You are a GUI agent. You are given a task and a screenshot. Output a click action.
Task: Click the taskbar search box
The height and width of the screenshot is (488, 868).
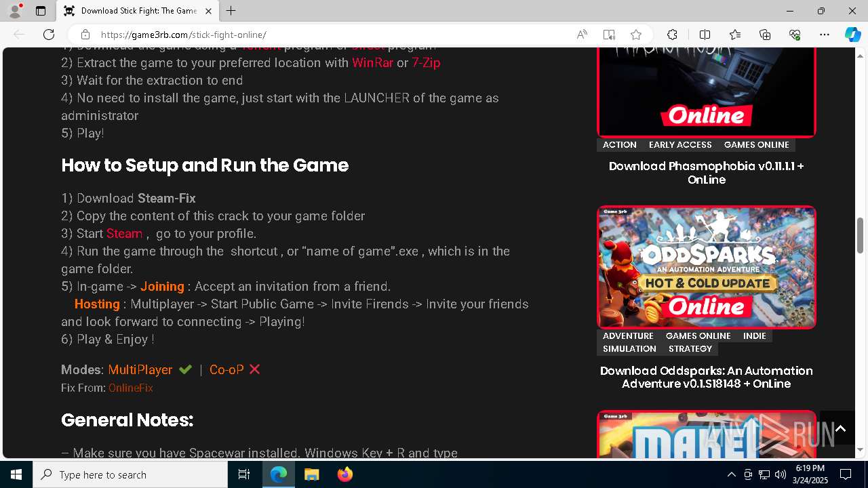click(x=130, y=474)
